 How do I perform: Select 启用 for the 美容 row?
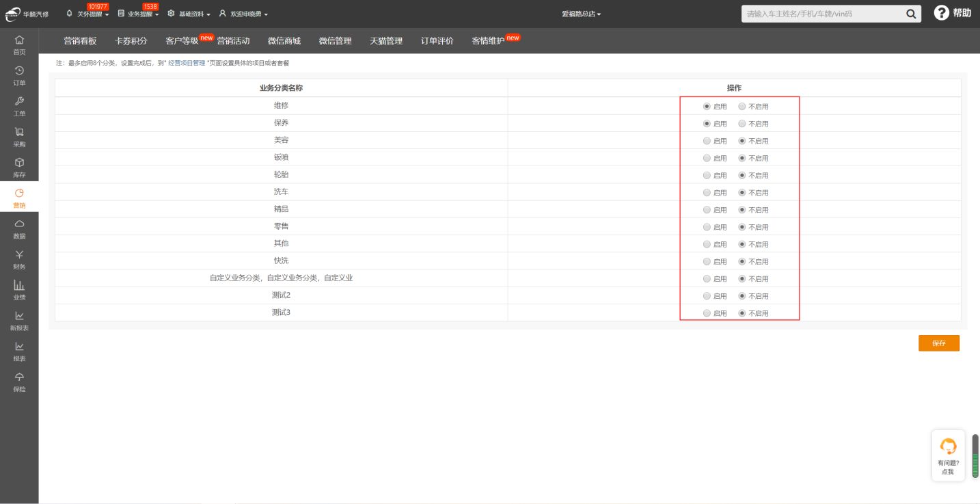(x=707, y=141)
